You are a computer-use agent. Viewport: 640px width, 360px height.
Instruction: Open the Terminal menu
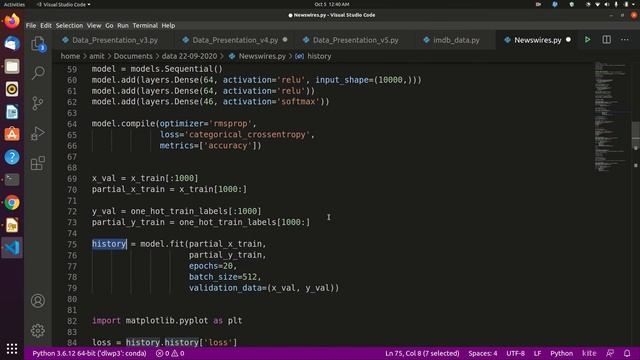pos(145,25)
